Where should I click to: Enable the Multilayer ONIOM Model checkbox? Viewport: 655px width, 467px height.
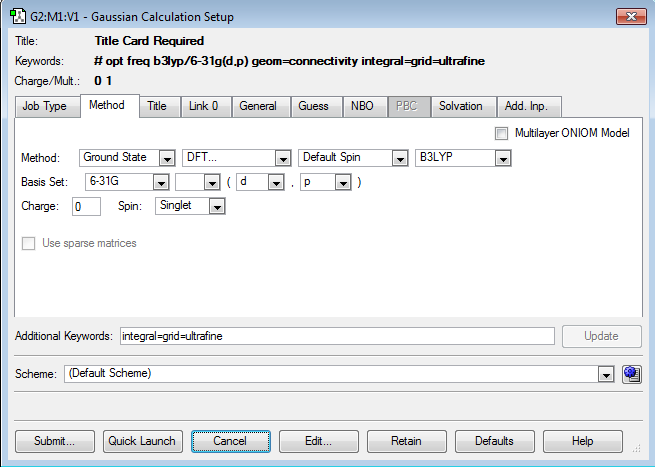point(501,134)
